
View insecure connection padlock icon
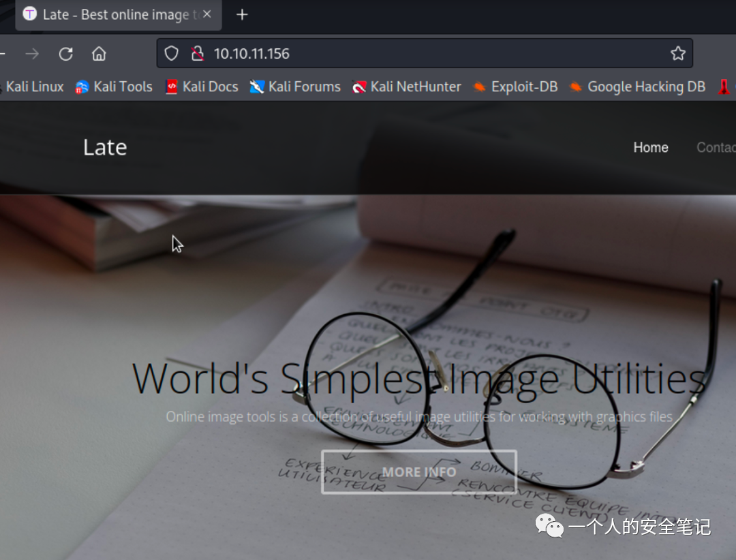pos(198,54)
